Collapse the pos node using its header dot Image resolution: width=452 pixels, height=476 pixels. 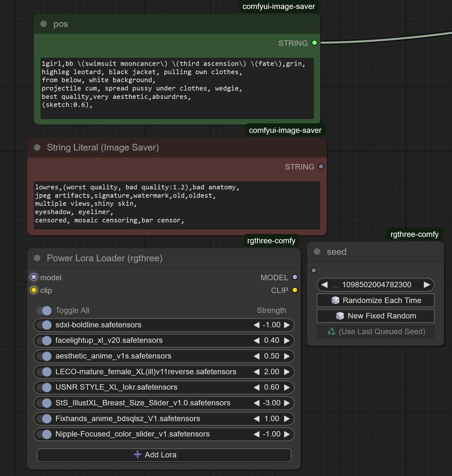(x=44, y=24)
